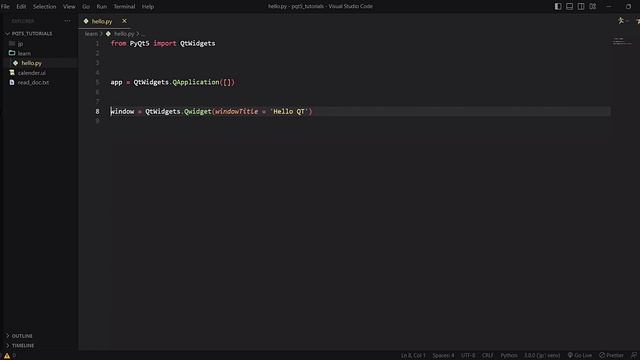Click the EXPLORER panel title
The width and height of the screenshot is (640, 360).
pyautogui.click(x=23, y=21)
